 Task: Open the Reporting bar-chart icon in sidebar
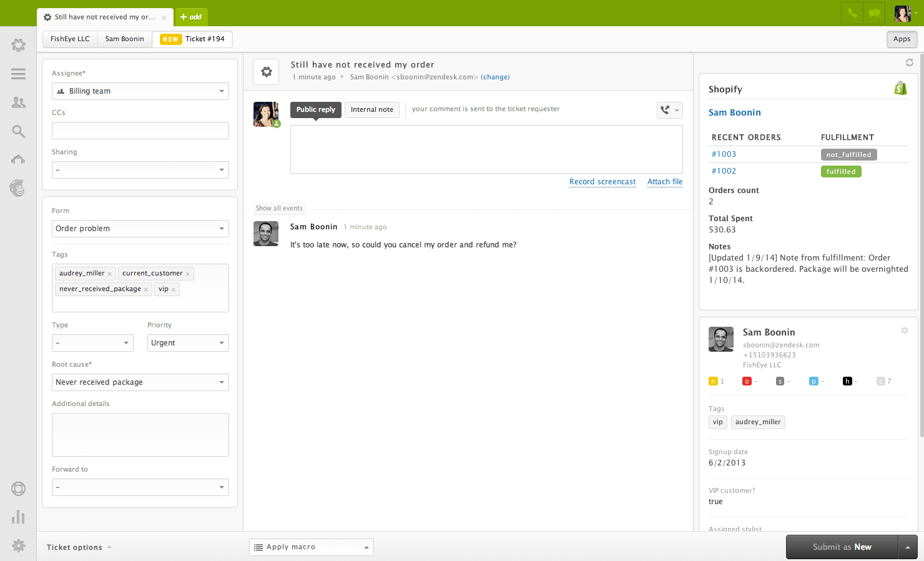18,517
